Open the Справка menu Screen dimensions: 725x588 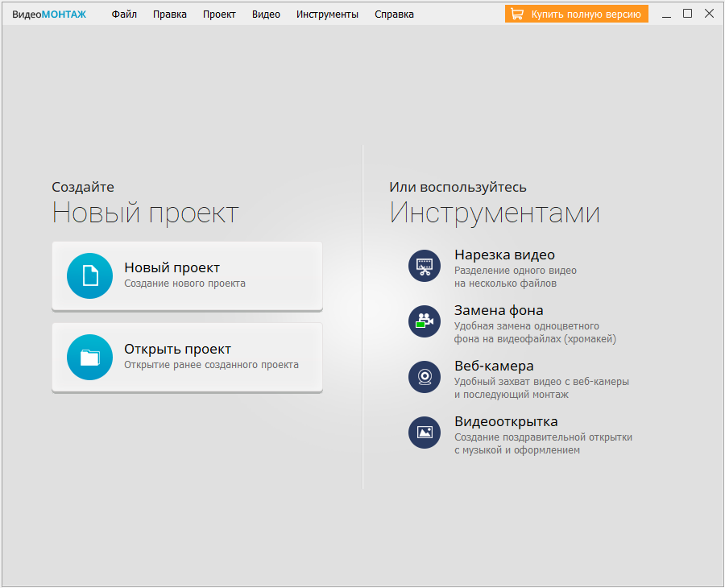pyautogui.click(x=394, y=14)
